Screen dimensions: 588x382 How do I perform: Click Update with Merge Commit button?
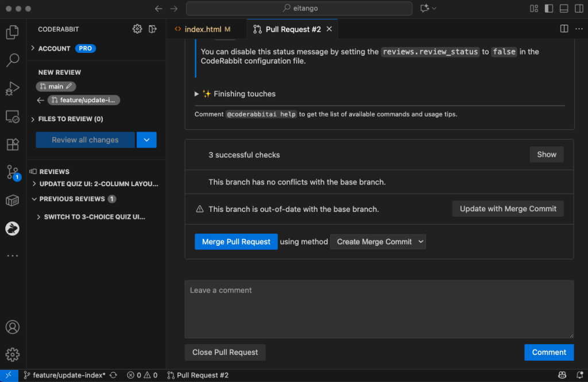(508, 209)
